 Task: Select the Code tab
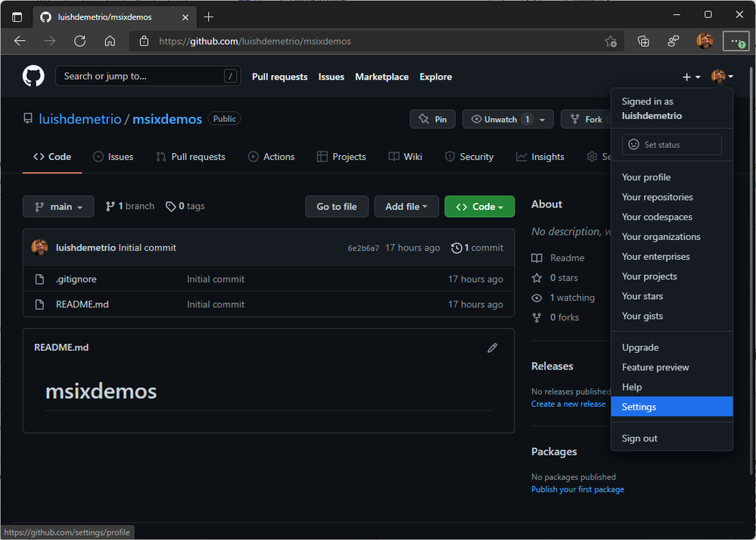point(52,157)
